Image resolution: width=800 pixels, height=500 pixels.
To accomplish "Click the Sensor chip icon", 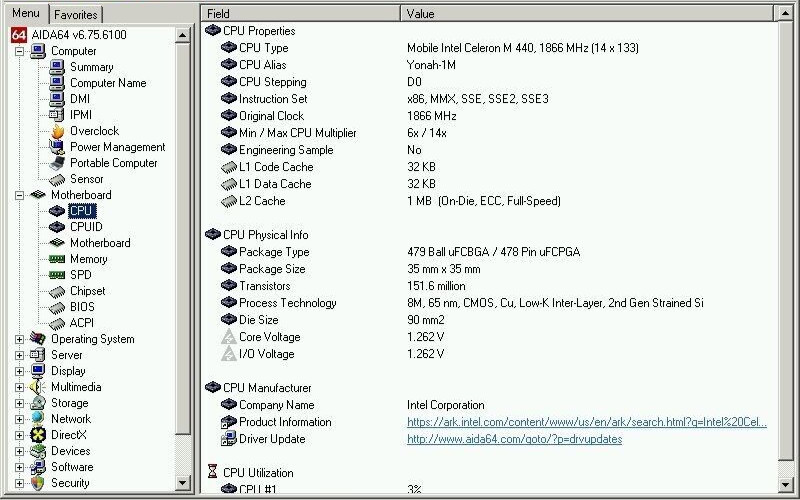I will [57, 179].
